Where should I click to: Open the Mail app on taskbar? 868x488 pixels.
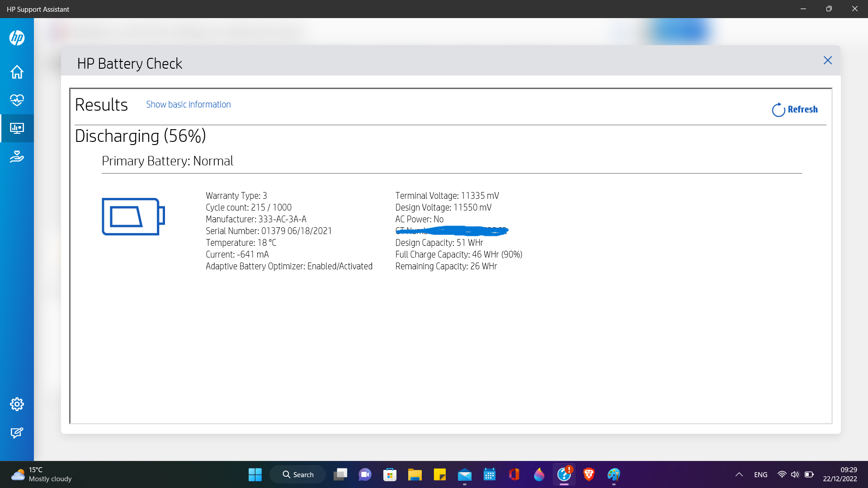[464, 474]
